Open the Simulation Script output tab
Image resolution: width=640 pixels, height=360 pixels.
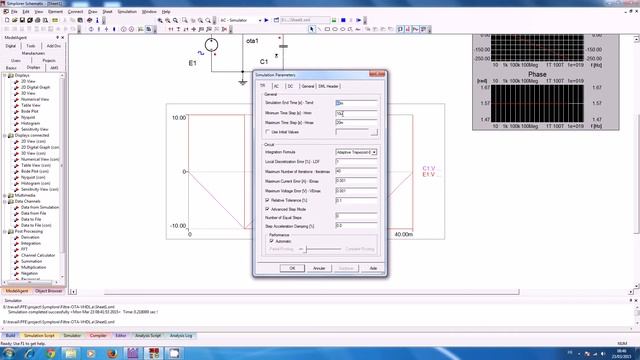pos(39,336)
